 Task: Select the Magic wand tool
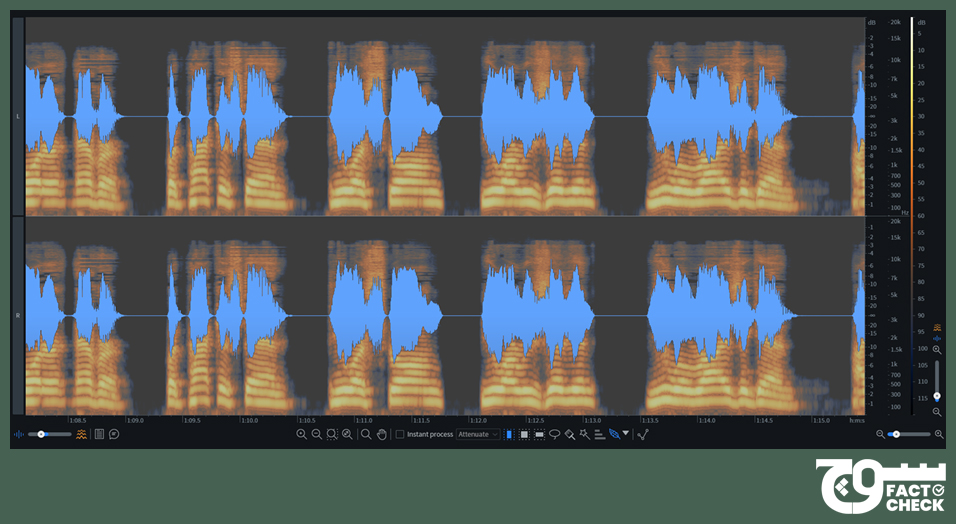[x=584, y=435]
